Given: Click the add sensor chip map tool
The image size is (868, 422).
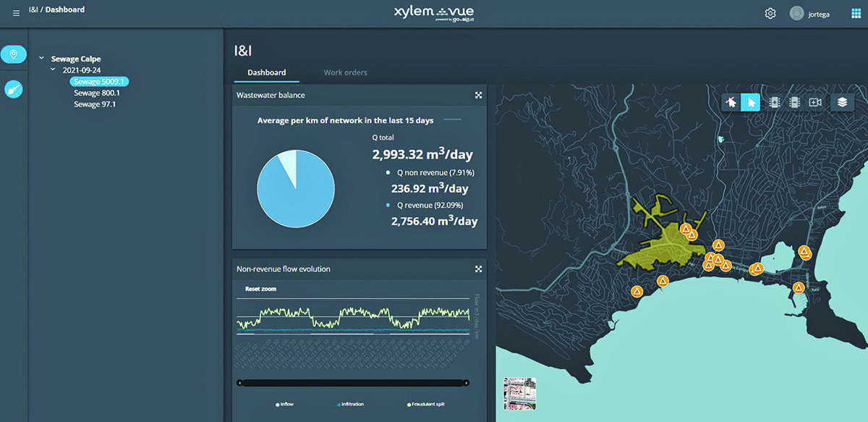Looking at the screenshot, I should tap(774, 103).
